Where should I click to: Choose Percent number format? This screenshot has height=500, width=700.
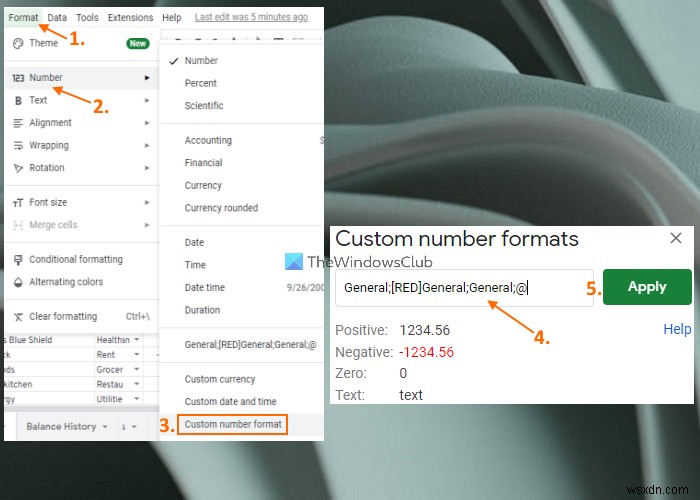point(242,83)
